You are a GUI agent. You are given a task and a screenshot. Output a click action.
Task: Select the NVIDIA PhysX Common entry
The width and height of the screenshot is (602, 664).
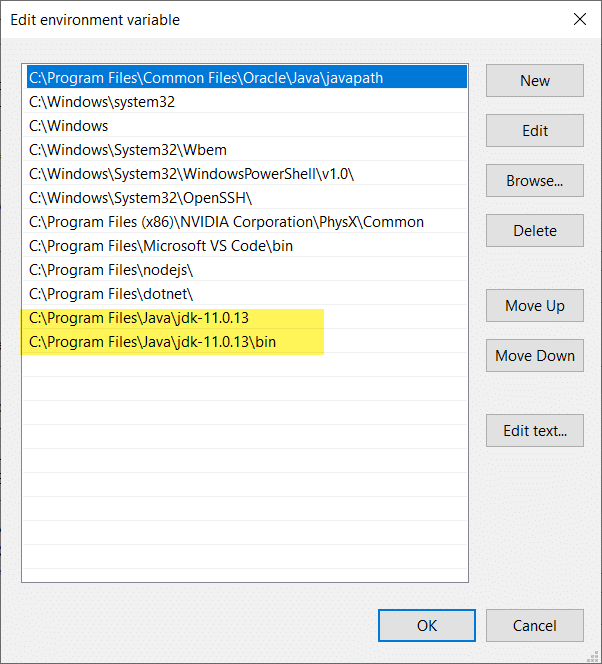[x=247, y=222]
